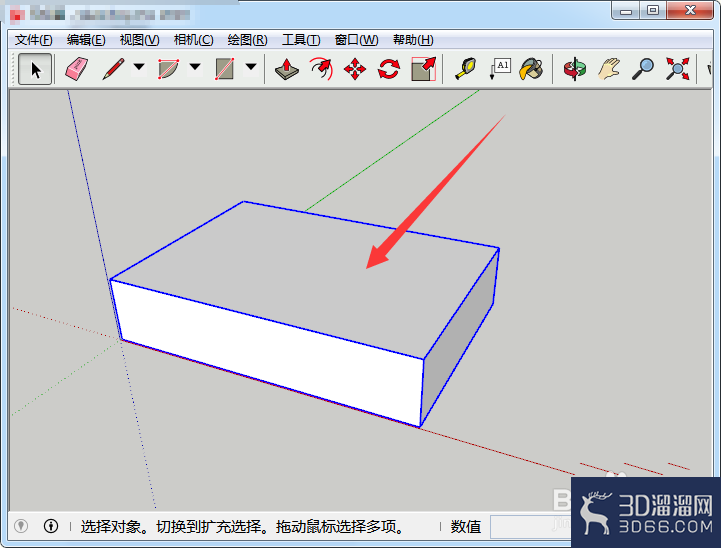This screenshot has width=721, height=548.
Task: Click the info status bar icon
Action: [51, 525]
